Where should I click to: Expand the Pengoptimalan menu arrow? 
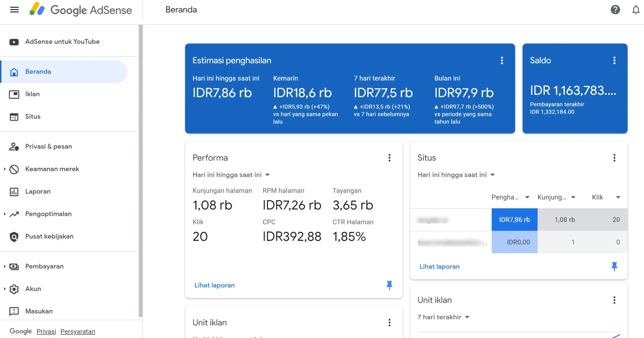[x=5, y=214]
